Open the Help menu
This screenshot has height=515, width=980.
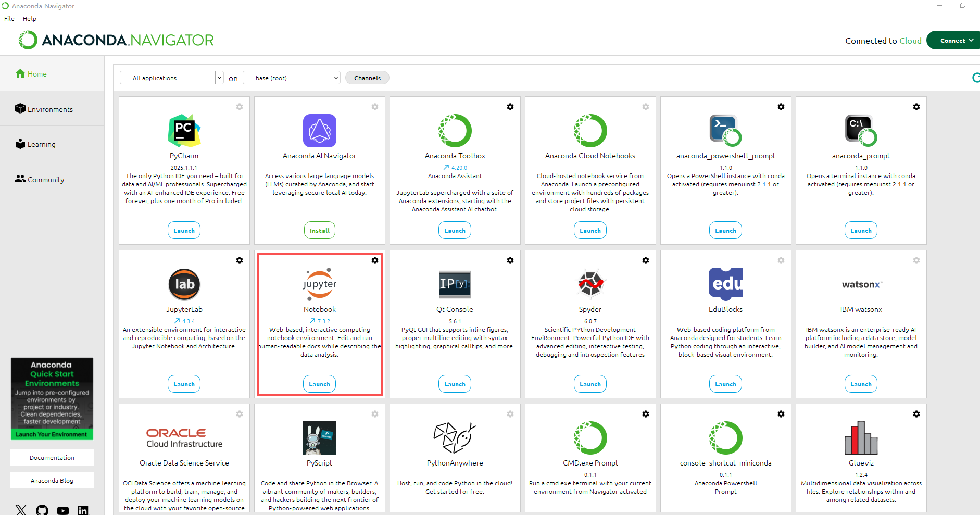[x=30, y=19]
